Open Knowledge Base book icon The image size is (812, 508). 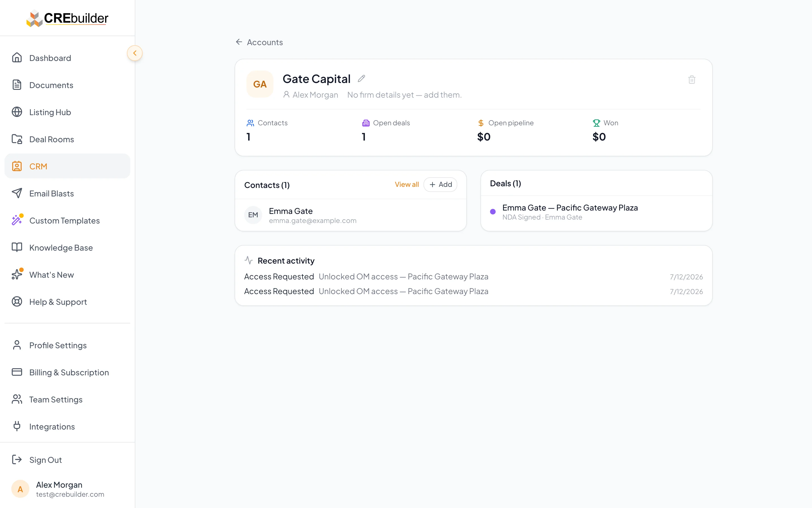(17, 248)
